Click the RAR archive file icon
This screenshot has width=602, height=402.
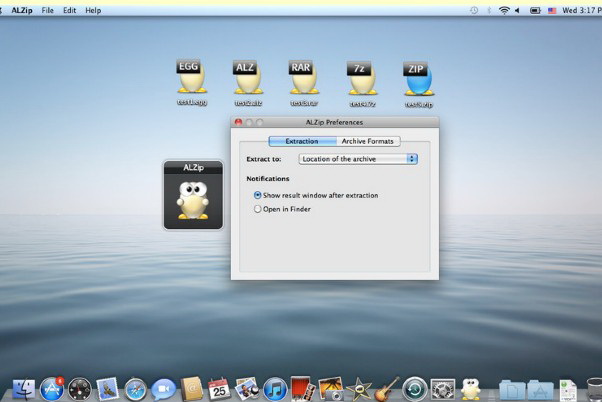pos(301,78)
